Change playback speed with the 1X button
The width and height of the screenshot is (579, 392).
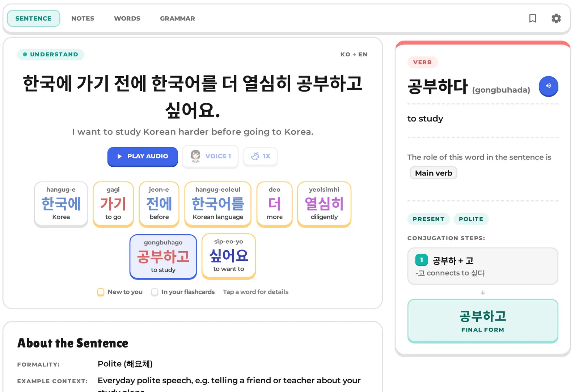coord(261,156)
